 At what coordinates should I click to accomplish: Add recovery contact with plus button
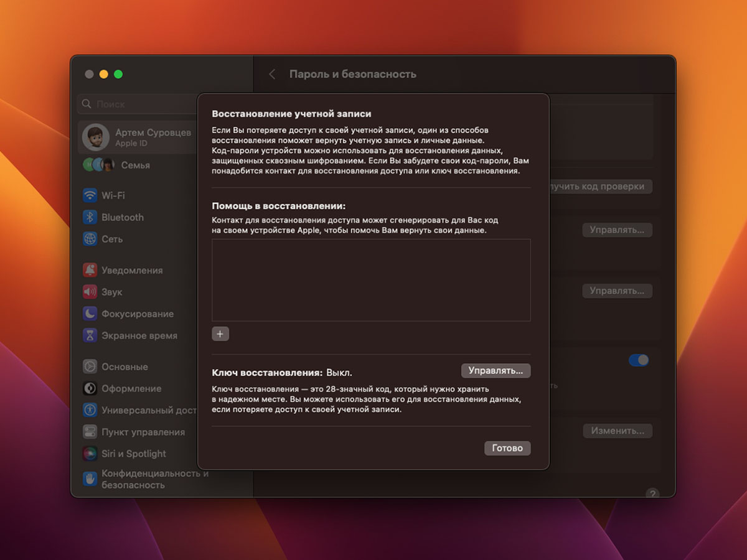(220, 334)
